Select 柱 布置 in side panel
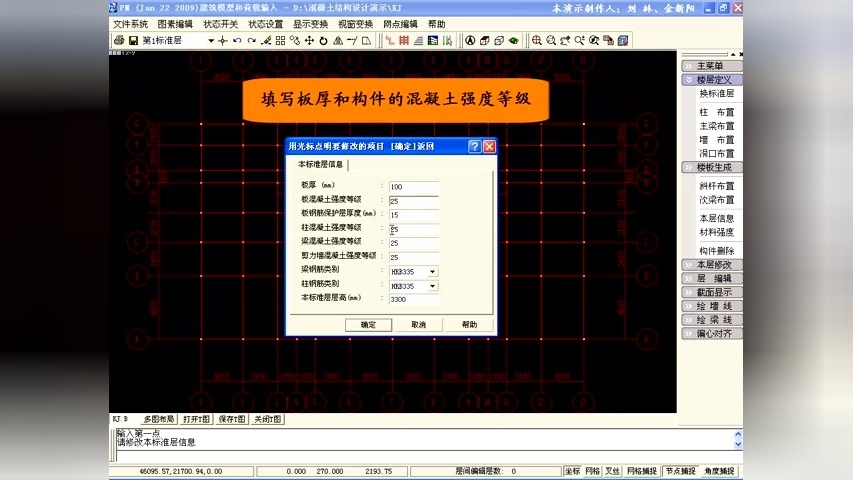This screenshot has height=480, width=853. tap(716, 112)
